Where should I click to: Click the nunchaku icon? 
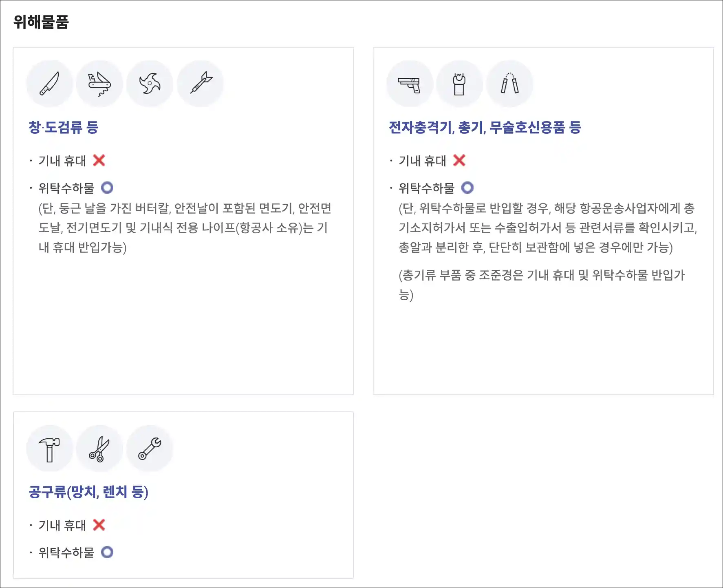510,84
